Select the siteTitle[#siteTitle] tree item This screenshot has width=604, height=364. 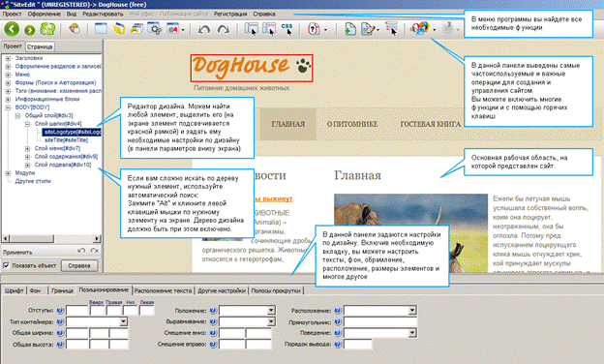pos(66,140)
